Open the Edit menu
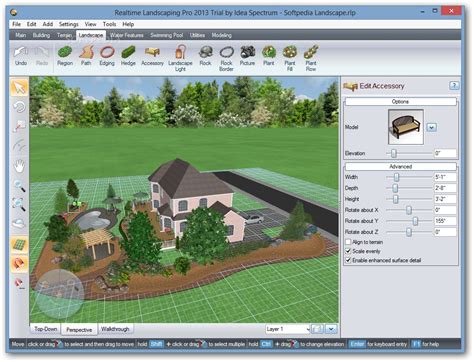Image resolution: width=474 pixels, height=362 pixels. [x=32, y=24]
